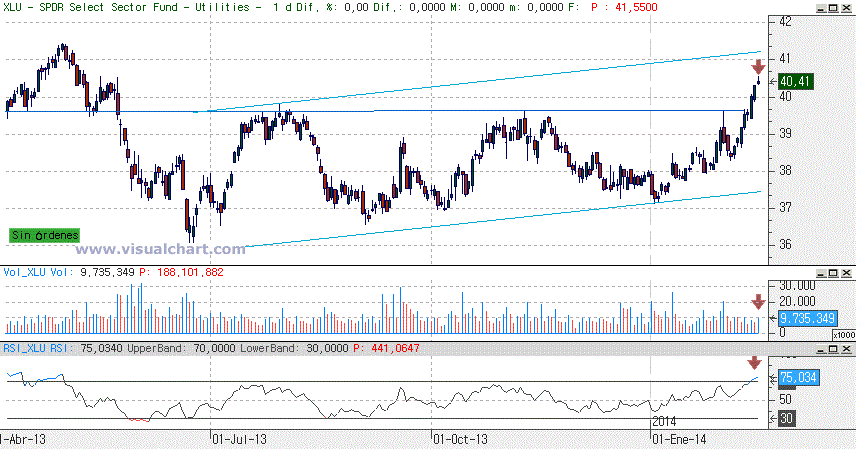Click the 20.000 volume axis label

797,302
